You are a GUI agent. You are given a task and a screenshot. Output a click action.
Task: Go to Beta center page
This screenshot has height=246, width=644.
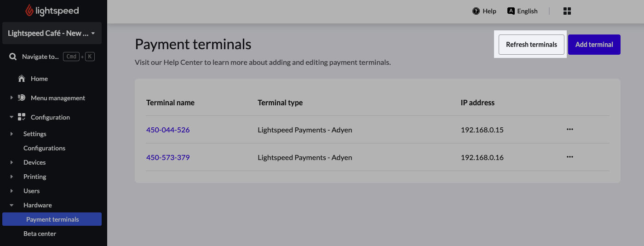pos(40,234)
